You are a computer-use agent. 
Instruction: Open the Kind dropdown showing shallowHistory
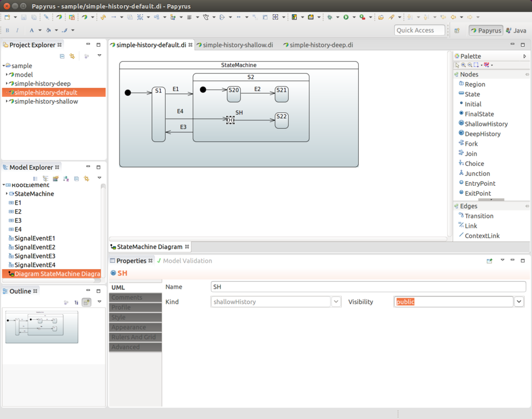click(x=336, y=302)
